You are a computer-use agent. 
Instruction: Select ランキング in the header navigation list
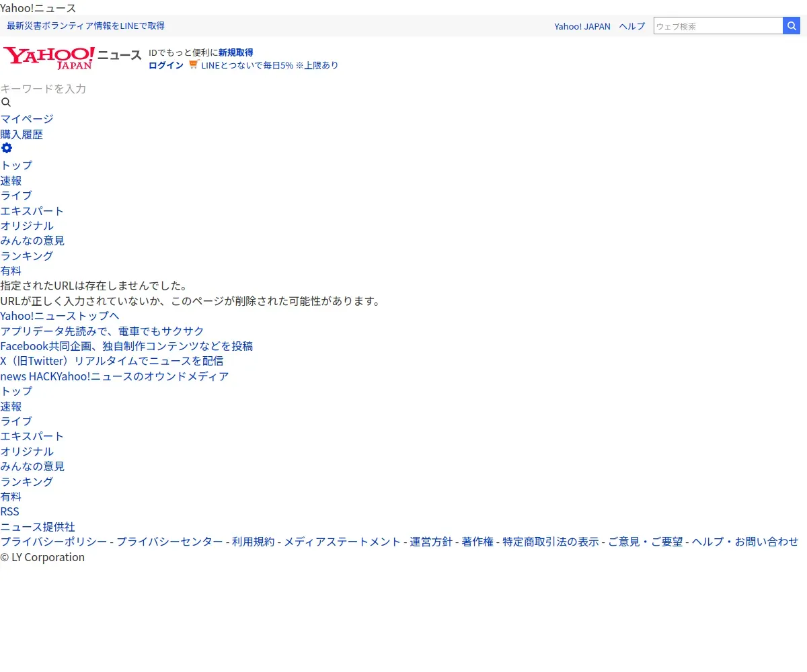[x=27, y=256]
